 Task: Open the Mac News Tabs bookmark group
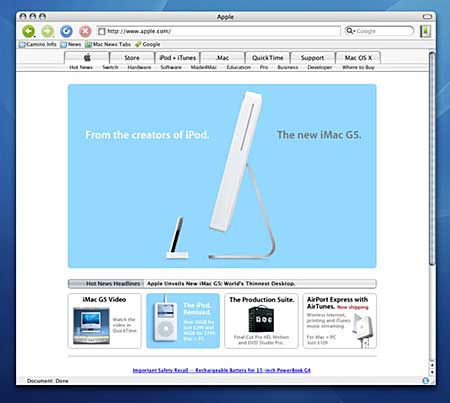pyautogui.click(x=108, y=44)
